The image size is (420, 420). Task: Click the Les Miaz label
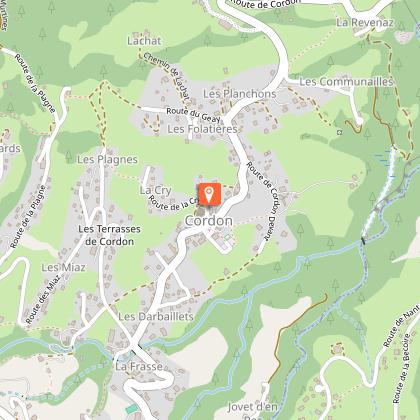pyautogui.click(x=63, y=267)
